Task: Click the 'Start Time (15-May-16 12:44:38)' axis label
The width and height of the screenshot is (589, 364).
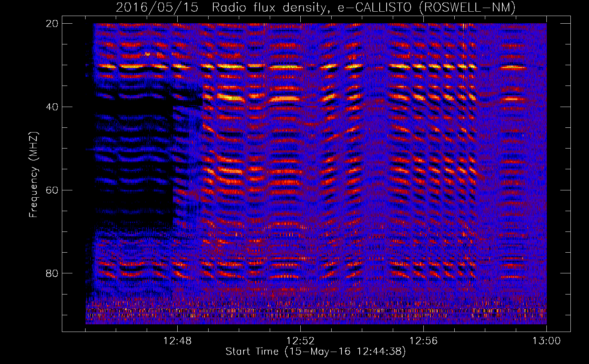Action: [316, 352]
